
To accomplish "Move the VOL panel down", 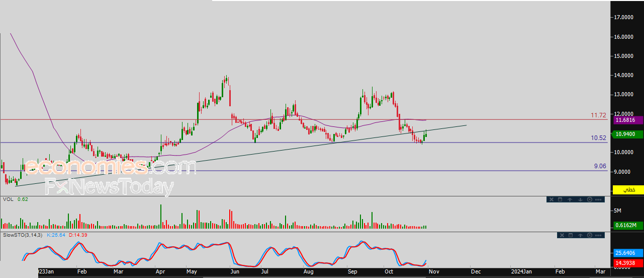I will click(580, 200).
